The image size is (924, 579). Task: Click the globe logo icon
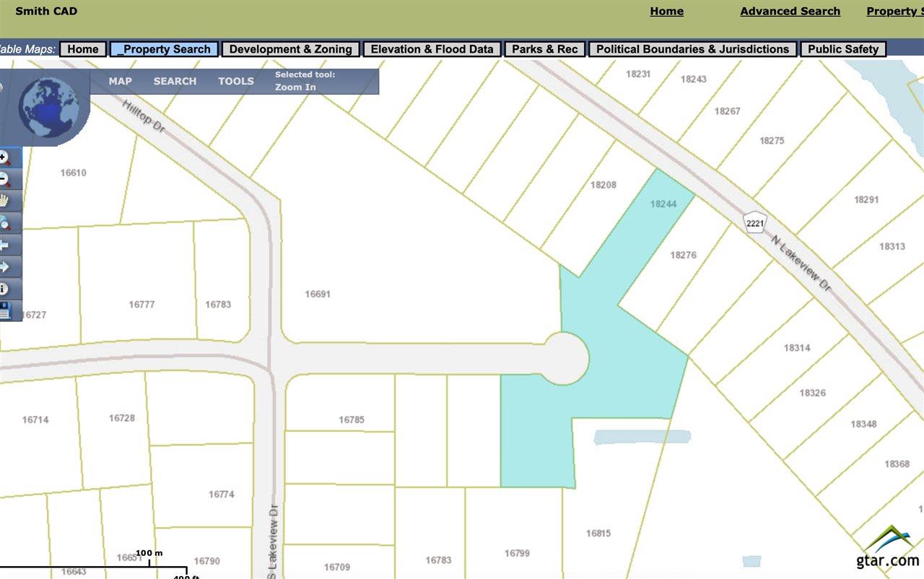[x=49, y=108]
